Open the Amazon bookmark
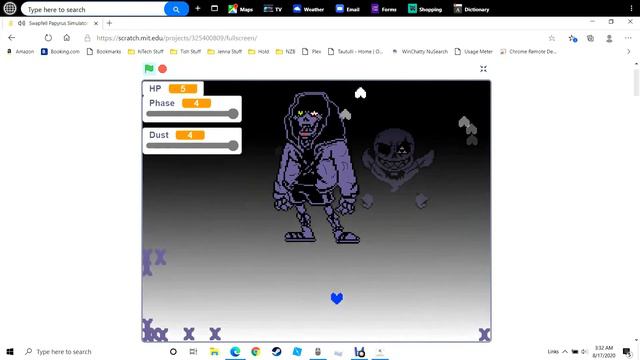Viewport: 640px width, 360px height. coord(20,51)
